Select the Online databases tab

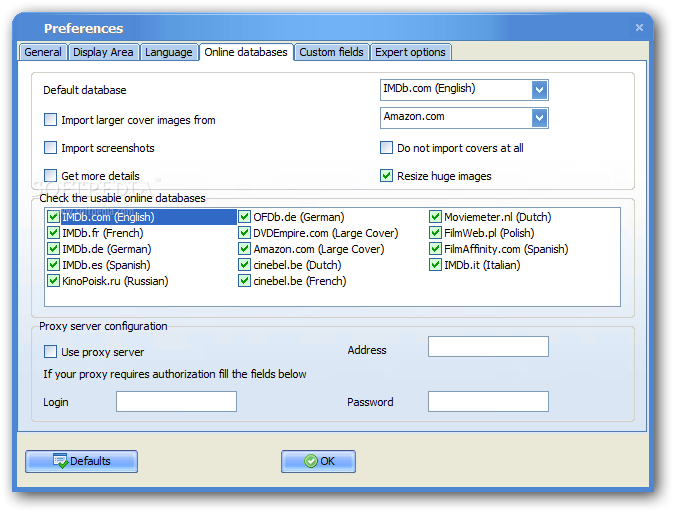(x=246, y=52)
